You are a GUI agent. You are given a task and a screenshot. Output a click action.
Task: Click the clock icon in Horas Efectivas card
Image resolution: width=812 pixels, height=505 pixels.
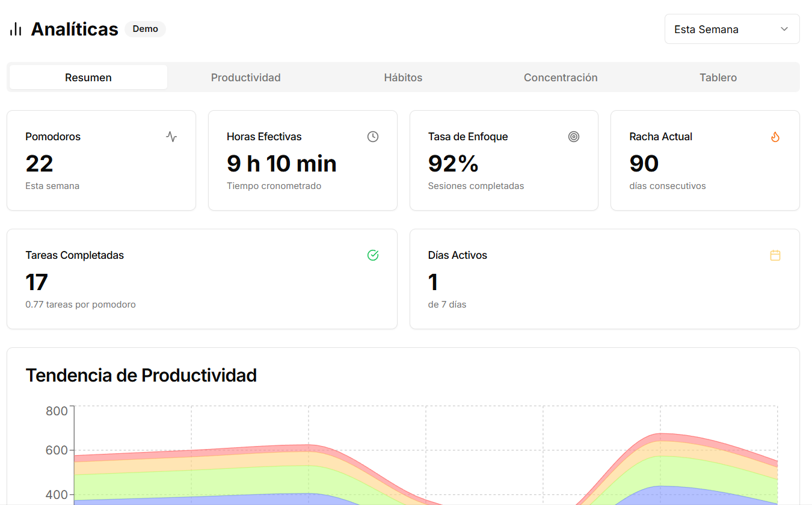[373, 137]
